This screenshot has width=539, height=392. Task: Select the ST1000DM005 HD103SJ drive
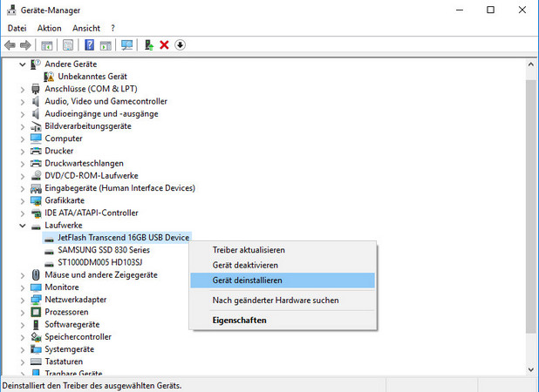[99, 262]
